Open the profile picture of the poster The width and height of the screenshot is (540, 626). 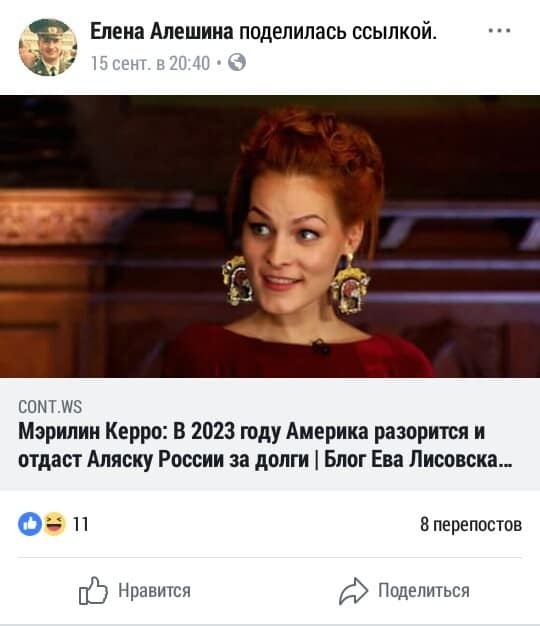(48, 47)
